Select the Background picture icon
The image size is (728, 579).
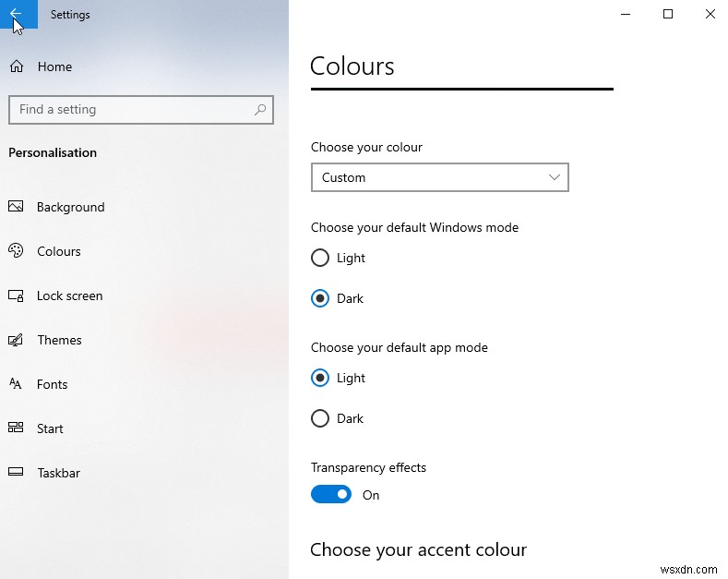pos(16,206)
